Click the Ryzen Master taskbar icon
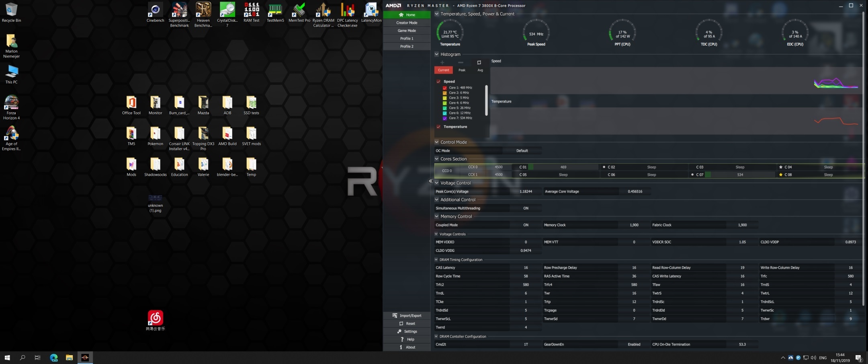This screenshot has height=364, width=868. point(85,358)
